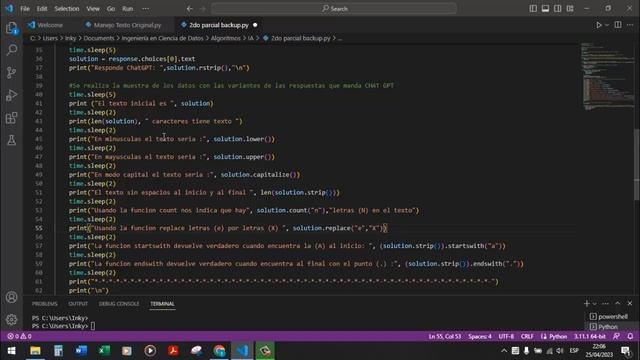Viewport: 640px width, 360px height.
Task: Open the Go menu
Action: [111, 9]
